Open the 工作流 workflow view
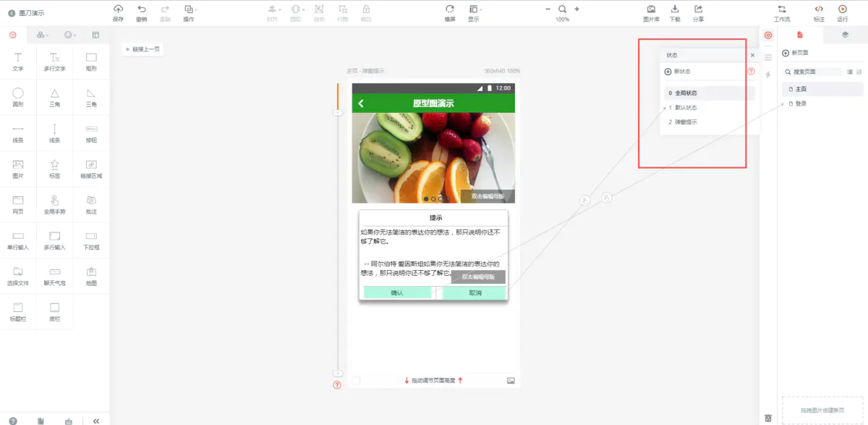Image resolution: width=868 pixels, height=425 pixels. click(x=783, y=12)
